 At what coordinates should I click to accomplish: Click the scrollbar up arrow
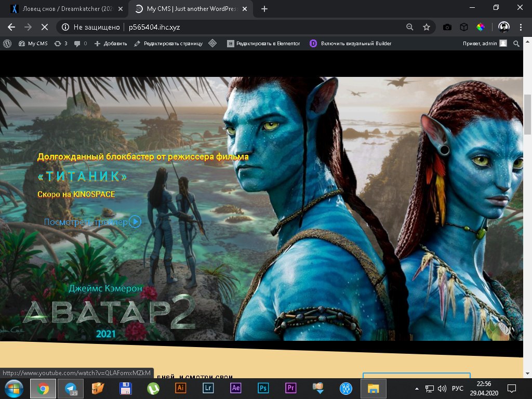tap(528, 42)
